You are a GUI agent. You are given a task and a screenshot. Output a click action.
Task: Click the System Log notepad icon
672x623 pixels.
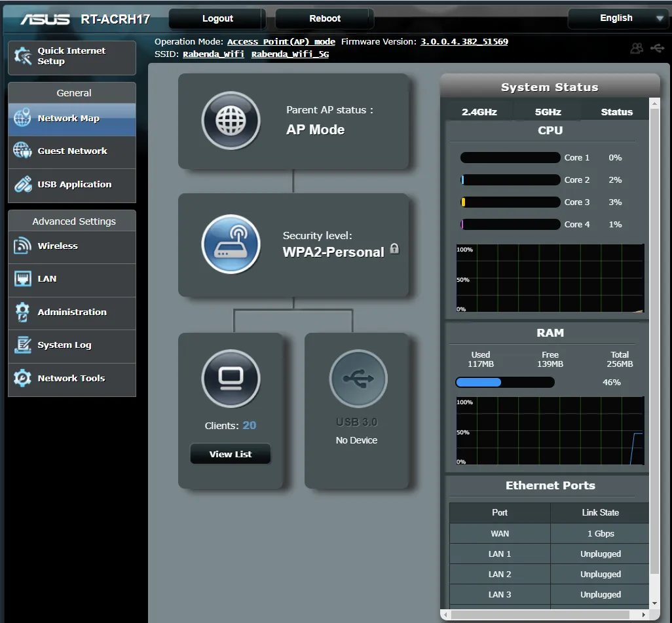(22, 345)
